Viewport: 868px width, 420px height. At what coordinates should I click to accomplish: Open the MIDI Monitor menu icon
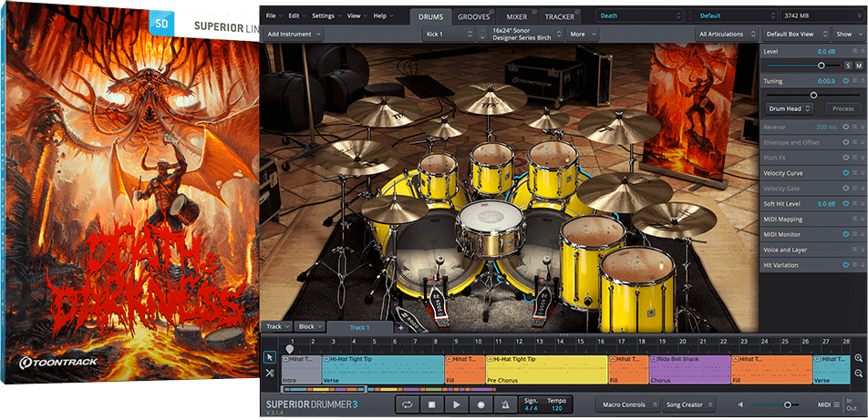click(x=854, y=235)
